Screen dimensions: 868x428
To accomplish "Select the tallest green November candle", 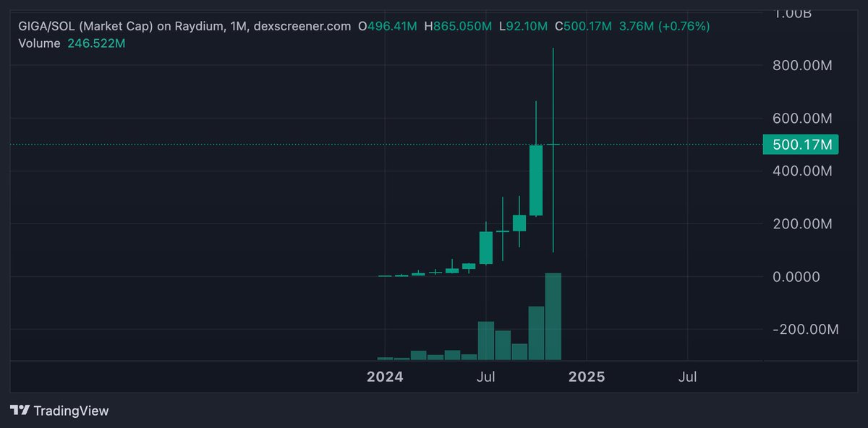I will pyautogui.click(x=537, y=181).
